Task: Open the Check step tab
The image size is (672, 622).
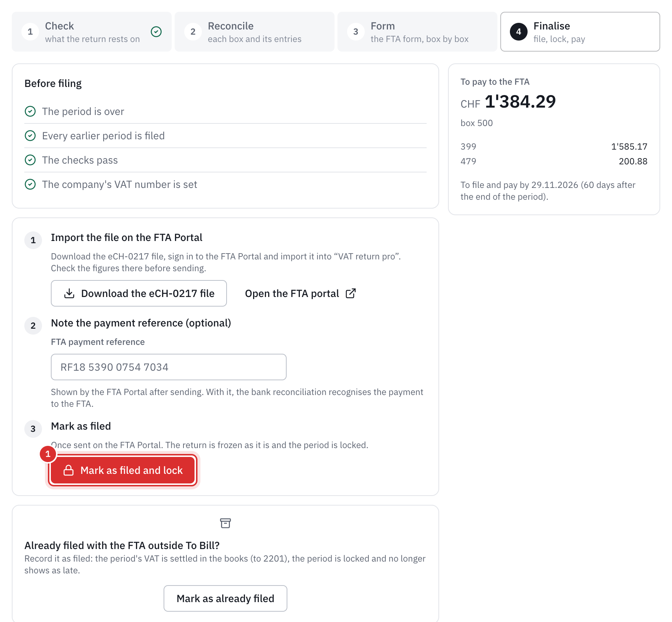Action: (92, 32)
